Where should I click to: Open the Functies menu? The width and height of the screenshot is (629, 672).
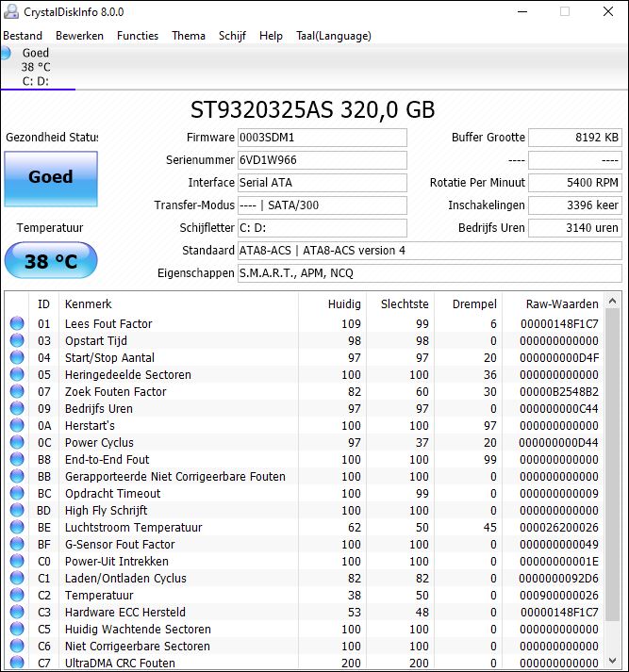tap(138, 36)
